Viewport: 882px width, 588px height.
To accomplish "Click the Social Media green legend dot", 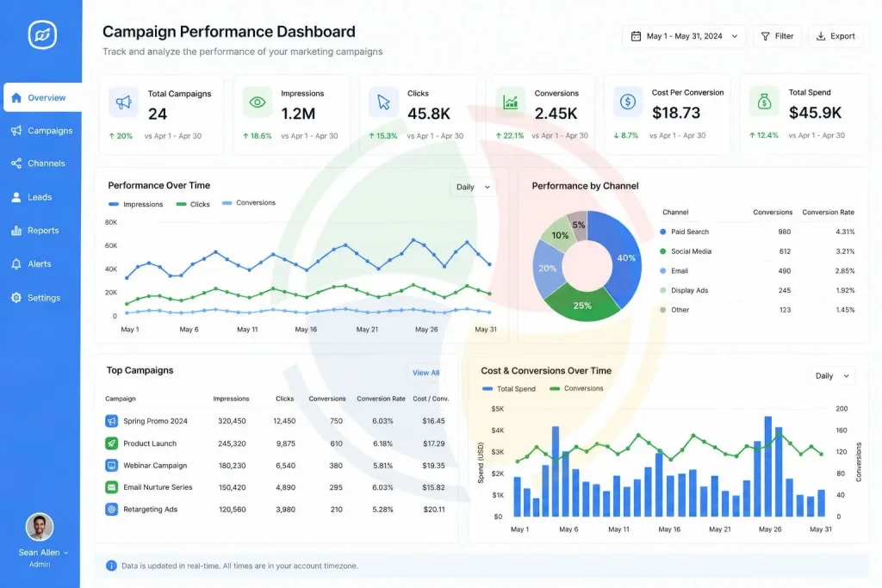I will (662, 251).
